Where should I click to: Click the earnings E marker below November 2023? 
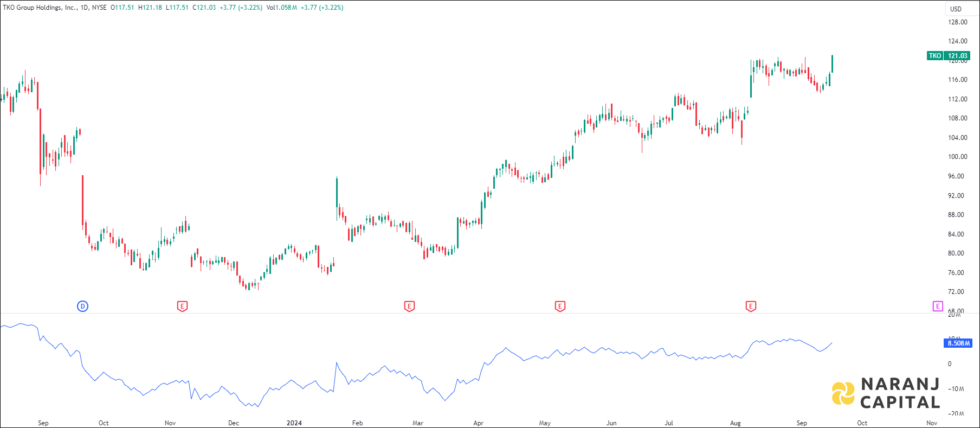coord(182,306)
